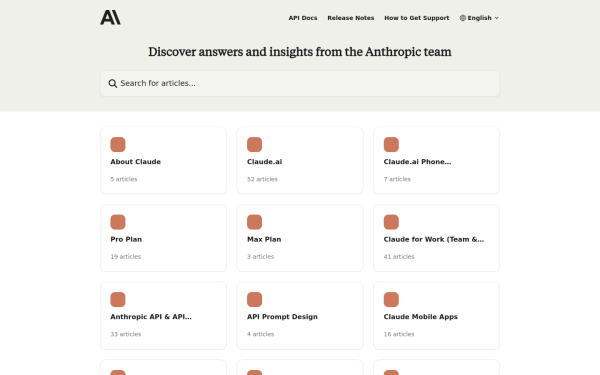Expand the language chevron arrow
Screen dimensions: 600x375
tap(497, 18)
